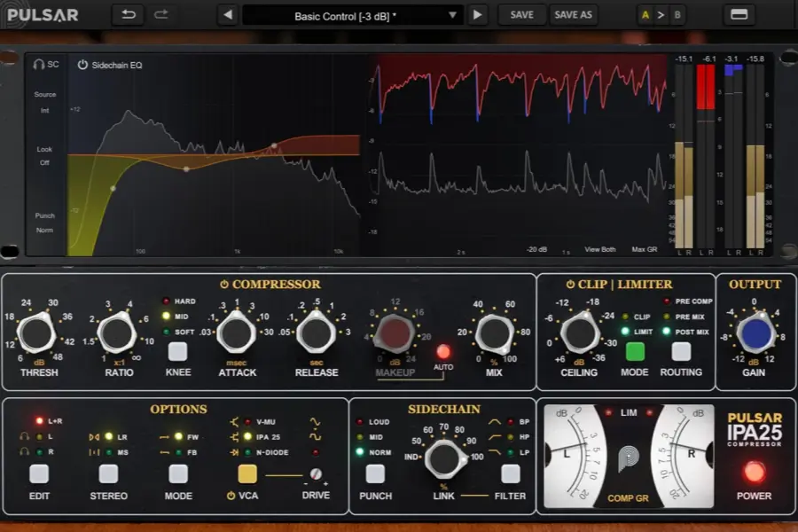The height and width of the screenshot is (532, 798).
Task: Click the low-cut EQ node in sidechain graph
Action: 113,188
